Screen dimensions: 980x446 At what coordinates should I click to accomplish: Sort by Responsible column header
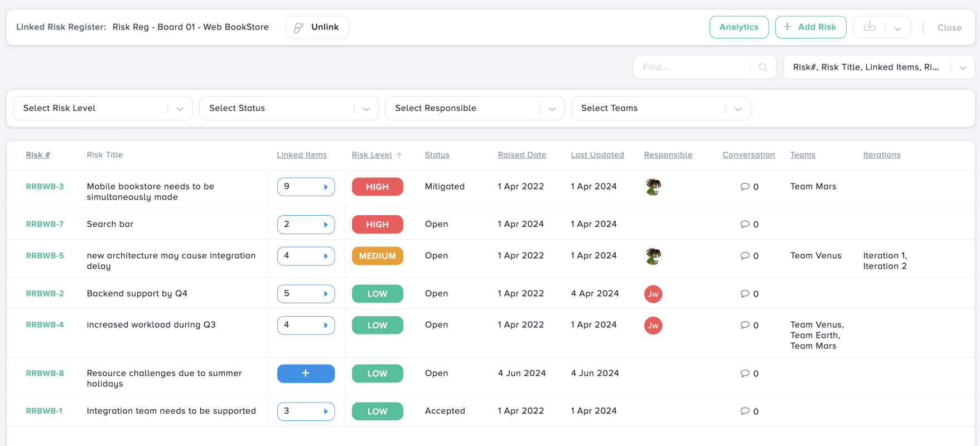coord(668,155)
